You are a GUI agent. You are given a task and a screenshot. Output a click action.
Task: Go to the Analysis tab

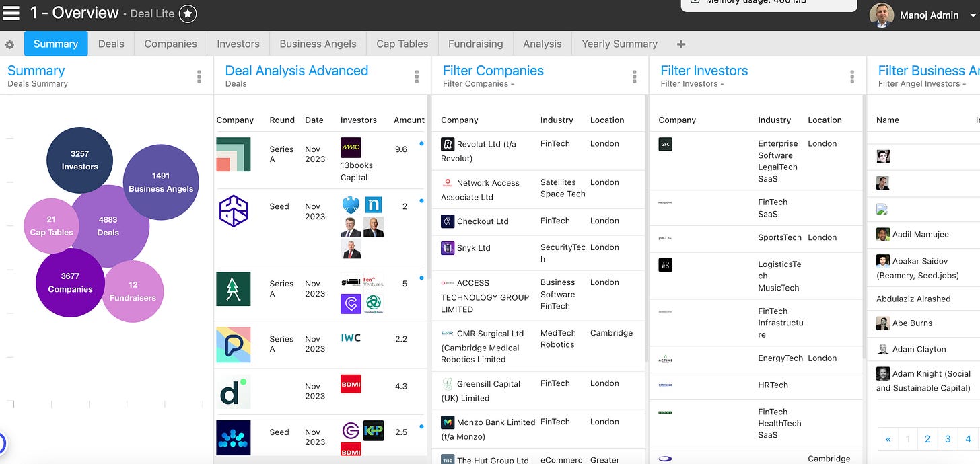[542, 44]
